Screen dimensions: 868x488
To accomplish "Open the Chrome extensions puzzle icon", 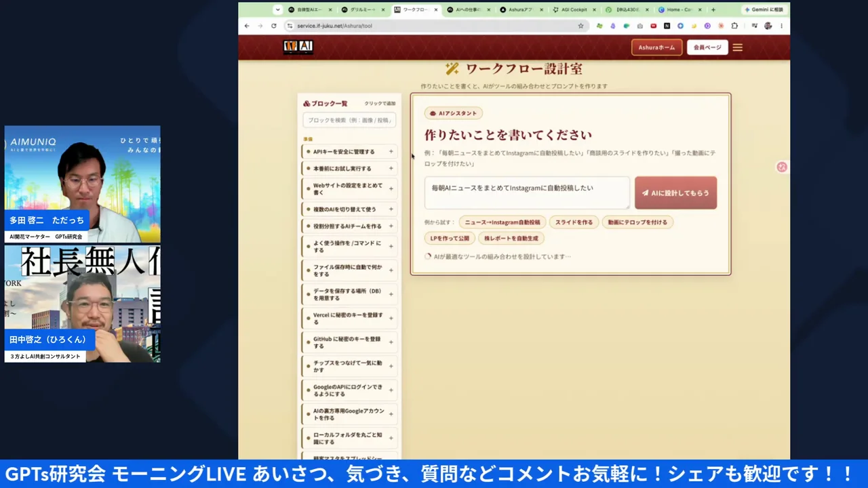I will coord(734,26).
